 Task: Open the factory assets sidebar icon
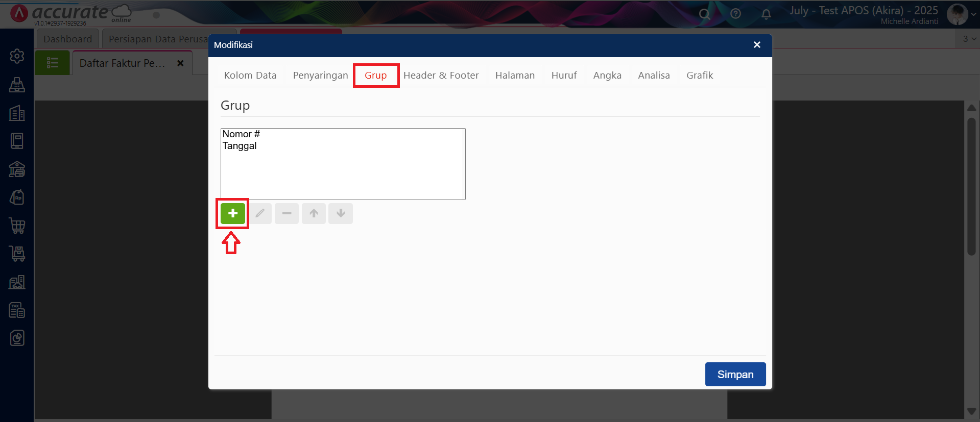tap(17, 282)
